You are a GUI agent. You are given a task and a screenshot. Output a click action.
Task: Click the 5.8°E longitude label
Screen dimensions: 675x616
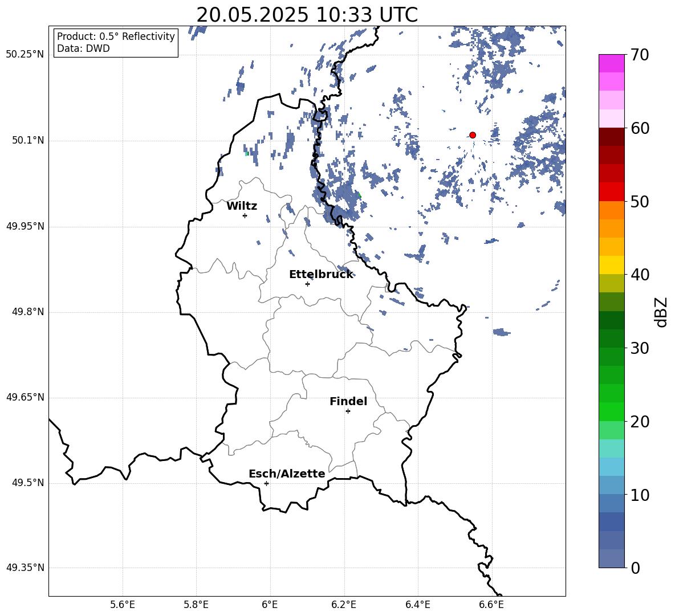[x=196, y=605]
